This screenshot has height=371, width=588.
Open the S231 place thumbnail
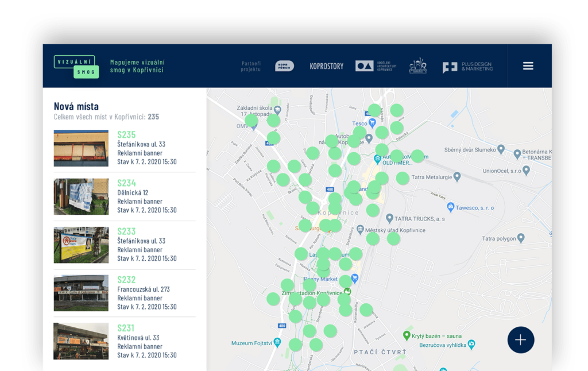[x=81, y=341]
